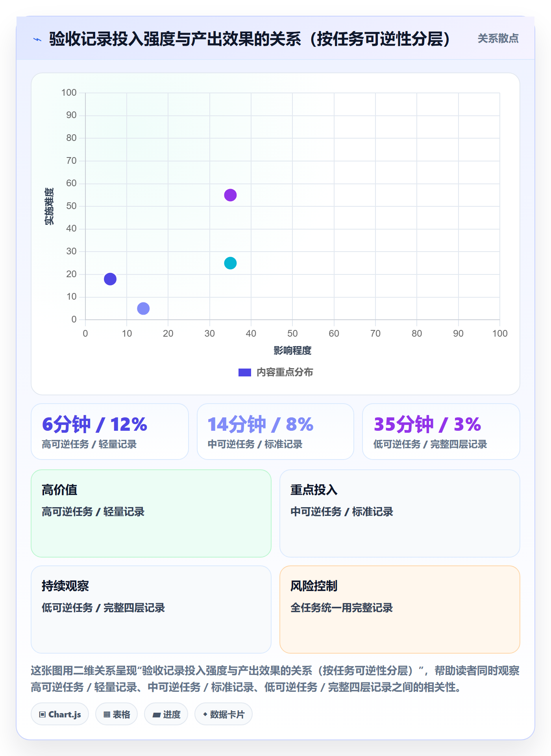Select the violet scatter point at difficulty 55
Screen dimensions: 551x756
(x=230, y=195)
